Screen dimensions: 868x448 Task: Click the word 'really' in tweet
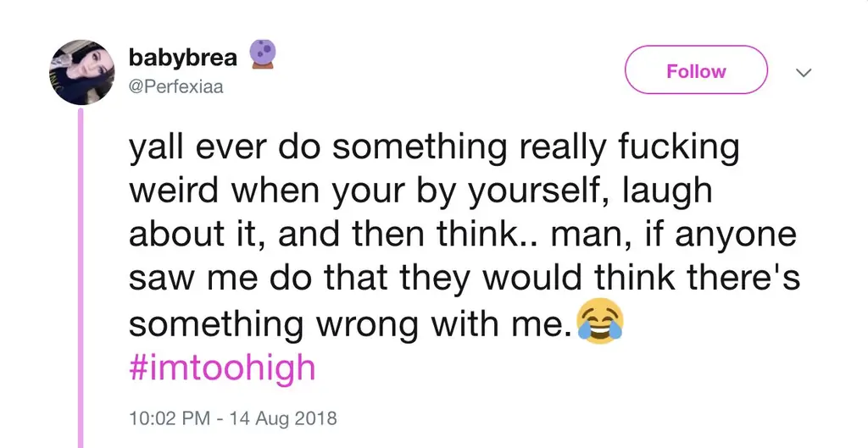(560, 148)
